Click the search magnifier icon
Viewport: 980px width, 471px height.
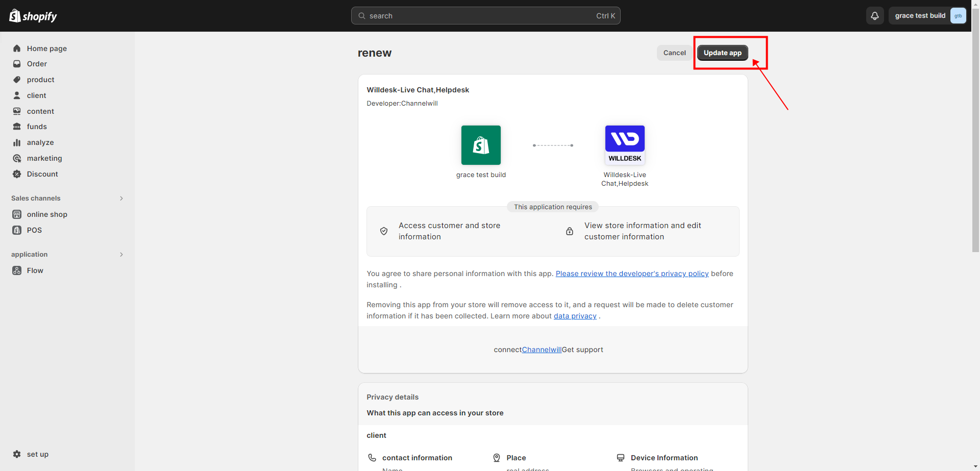point(362,16)
